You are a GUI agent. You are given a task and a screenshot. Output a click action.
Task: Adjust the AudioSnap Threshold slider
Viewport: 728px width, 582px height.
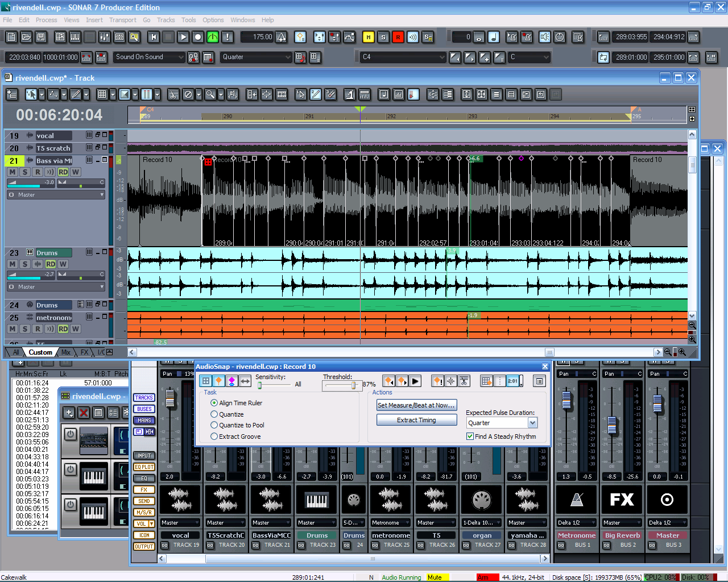pos(342,385)
